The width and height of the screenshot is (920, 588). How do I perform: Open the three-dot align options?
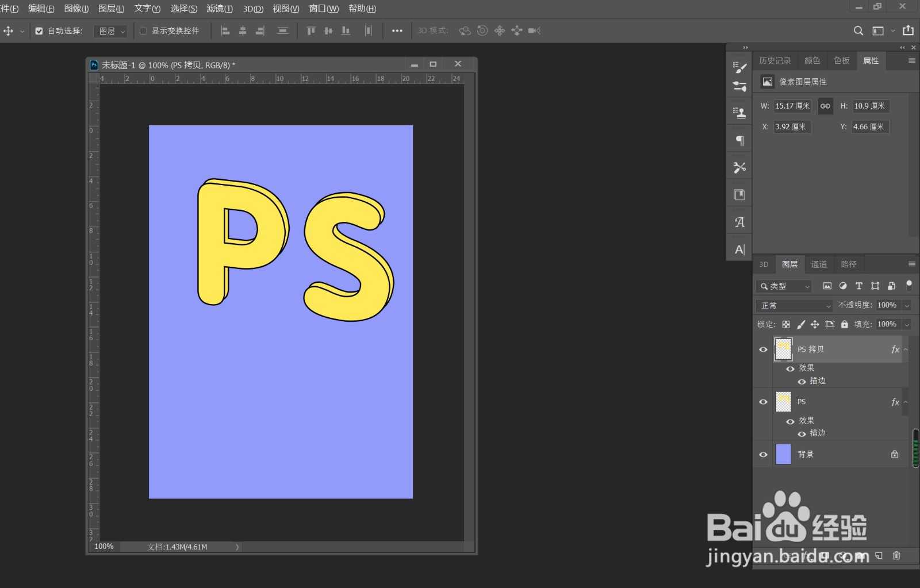397,31
